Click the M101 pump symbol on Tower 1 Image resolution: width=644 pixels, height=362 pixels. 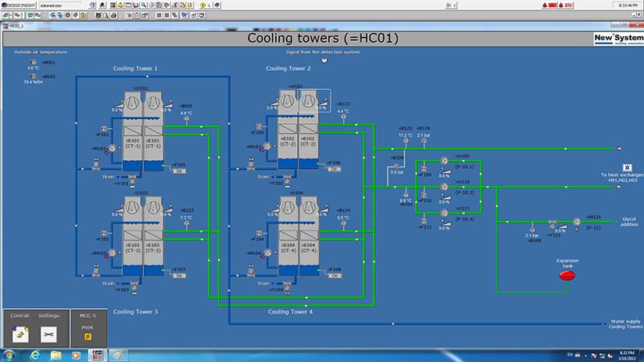pos(112,148)
